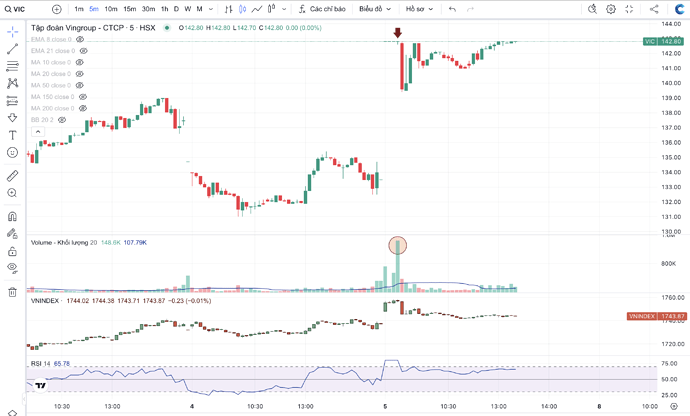Click the RSI 14 indicator label
690x416 pixels.
(41, 364)
